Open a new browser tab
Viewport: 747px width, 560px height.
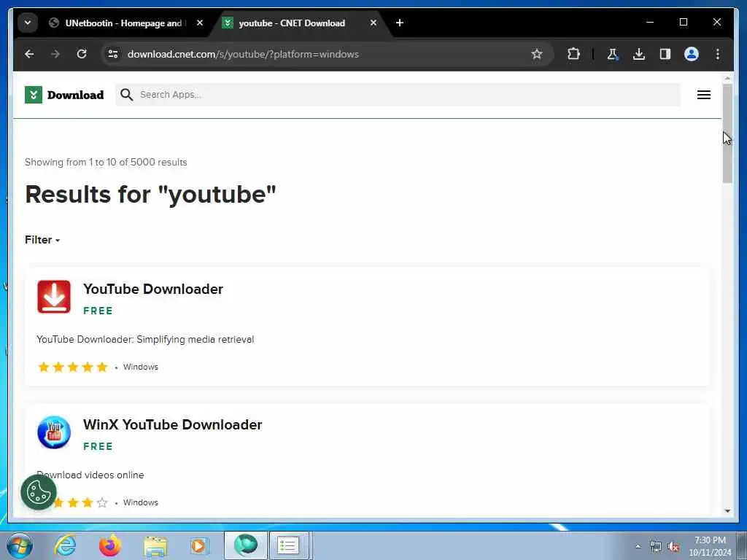[x=400, y=23]
